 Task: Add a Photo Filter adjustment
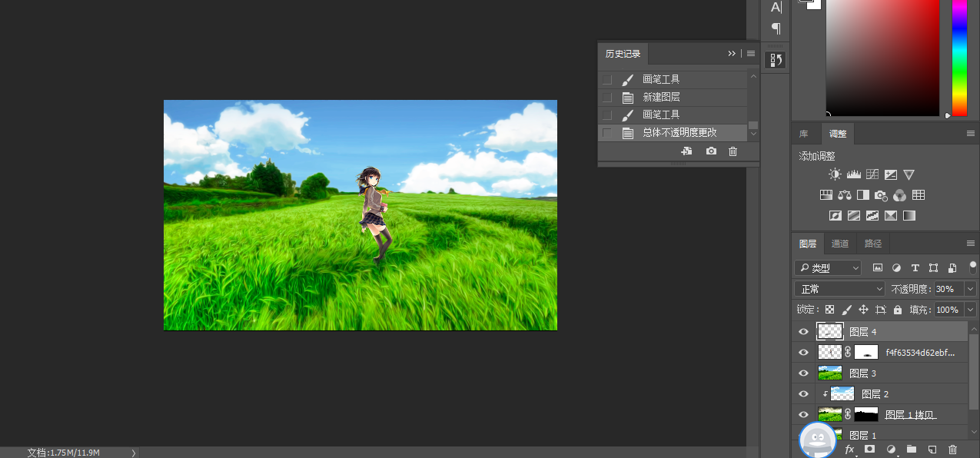[x=882, y=195]
